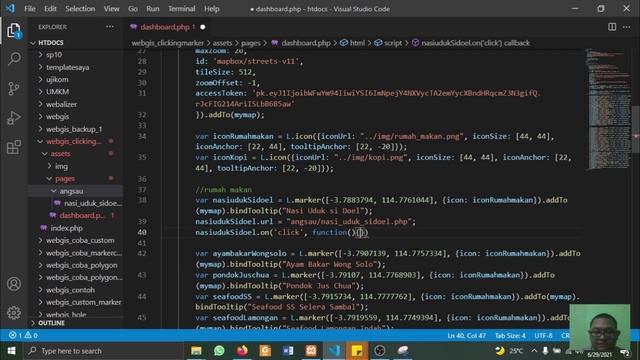
Task: Open XAMPP in the taskbar
Action: (x=311, y=351)
